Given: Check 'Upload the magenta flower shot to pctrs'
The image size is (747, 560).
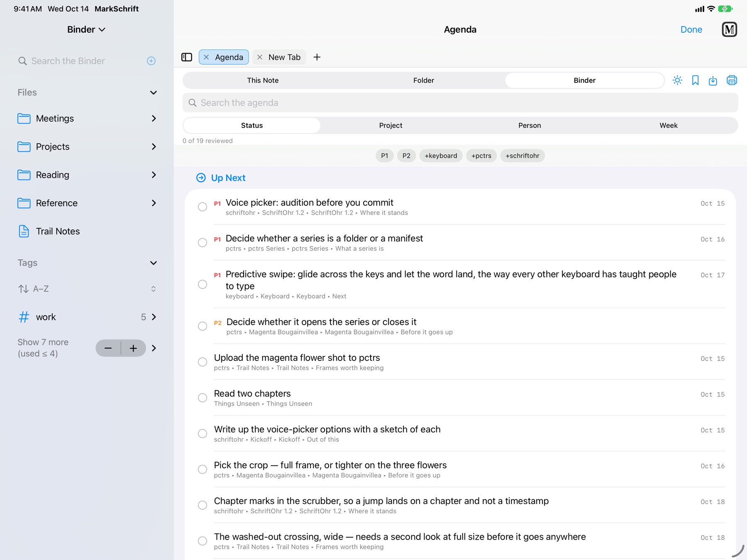Looking at the screenshot, I should [203, 362].
